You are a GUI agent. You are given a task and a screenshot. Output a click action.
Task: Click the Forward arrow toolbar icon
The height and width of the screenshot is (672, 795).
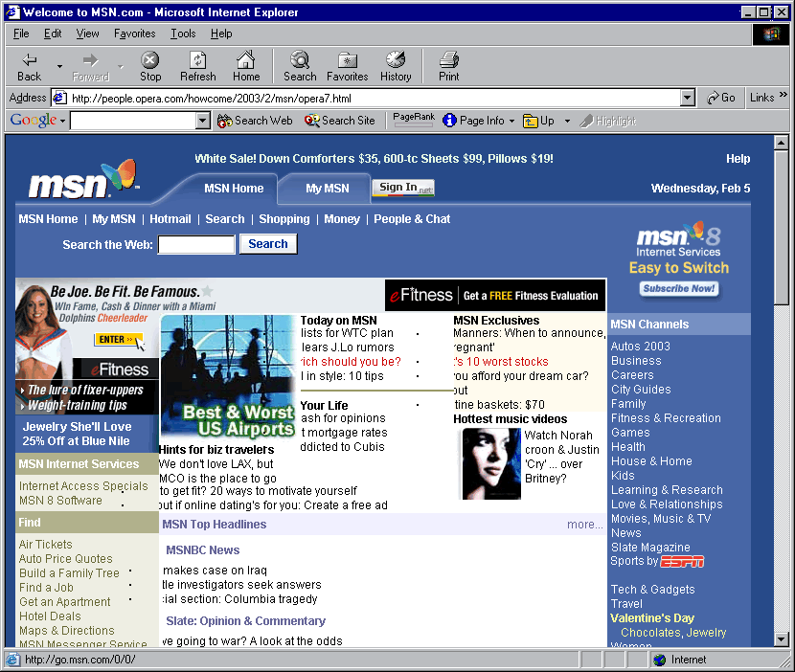point(90,60)
